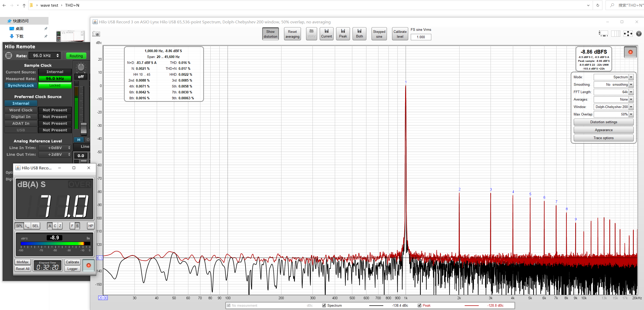
Task: Open the Max Overlap dropdown
Action: coord(613,114)
